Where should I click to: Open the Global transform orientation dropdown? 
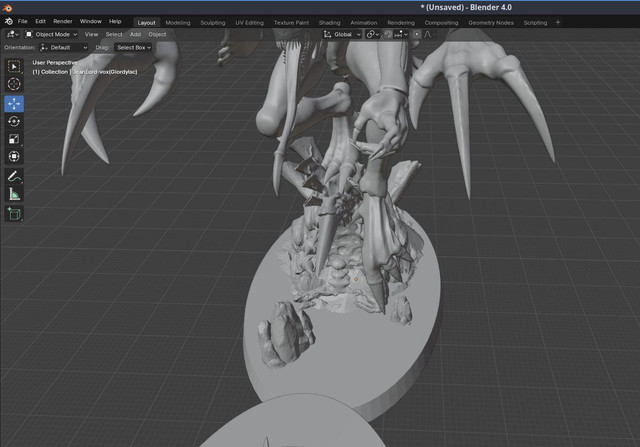pyautogui.click(x=342, y=34)
